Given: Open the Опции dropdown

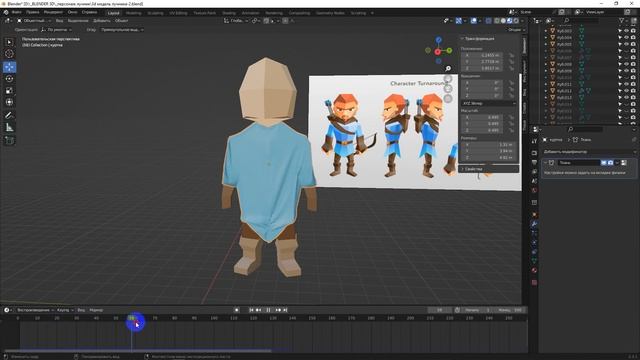Looking at the screenshot, I should pos(516,30).
